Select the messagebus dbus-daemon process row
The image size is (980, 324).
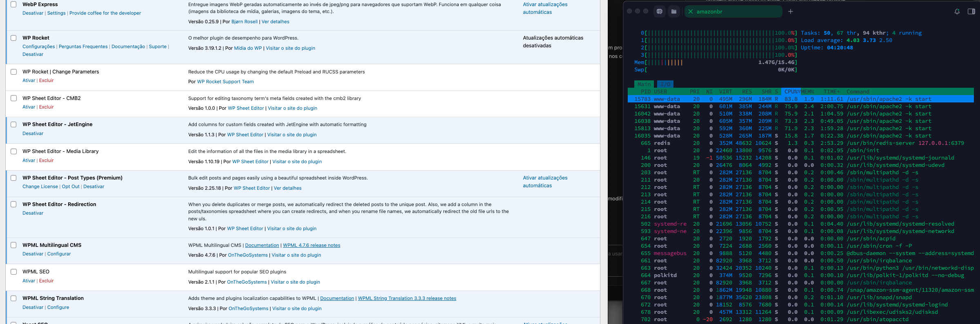click(x=800, y=253)
